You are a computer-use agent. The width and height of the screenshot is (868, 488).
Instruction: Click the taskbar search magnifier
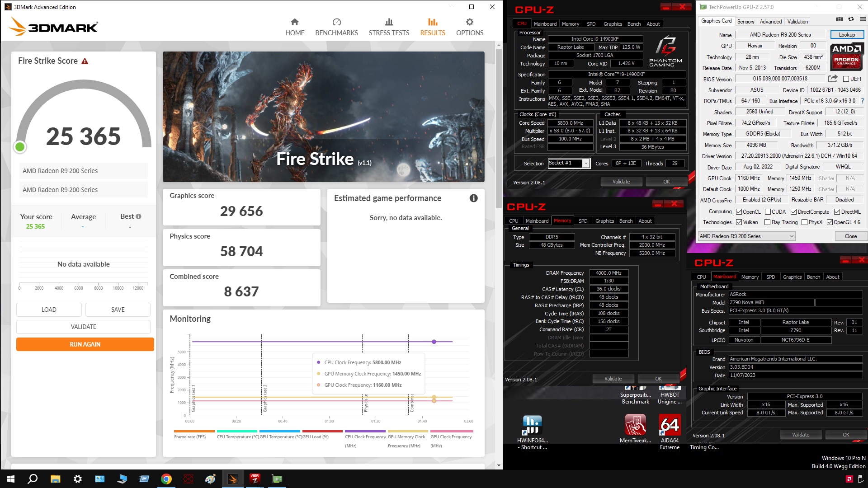pyautogui.click(x=33, y=479)
